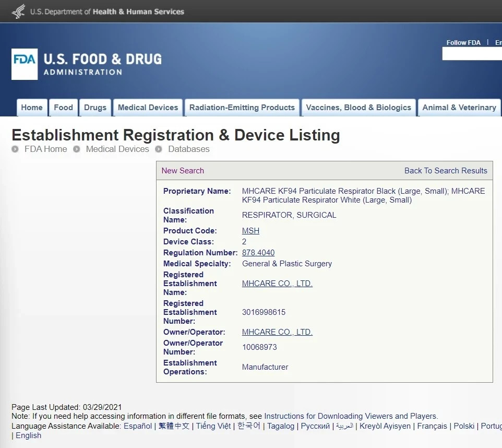This screenshot has height=448, width=502.
Task: Click establishment number 3016998615
Action: click(x=264, y=312)
